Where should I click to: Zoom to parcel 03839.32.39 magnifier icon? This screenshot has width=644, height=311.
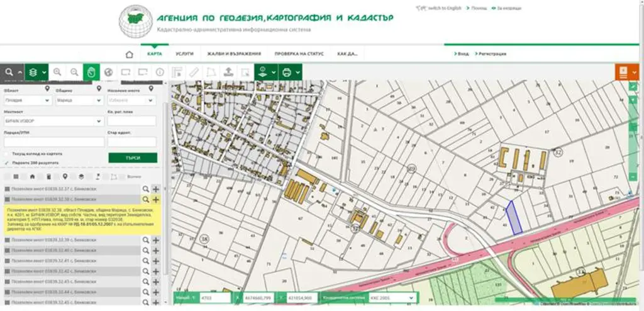click(x=145, y=240)
